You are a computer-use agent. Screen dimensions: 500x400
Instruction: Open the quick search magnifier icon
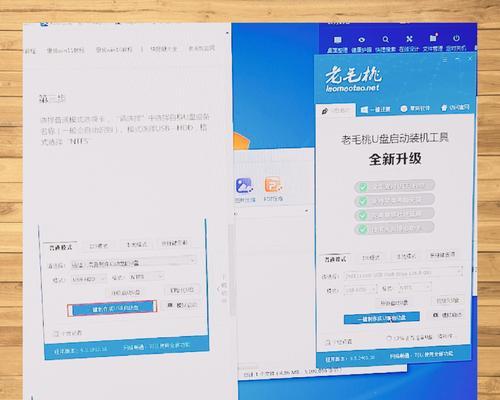coord(386,39)
